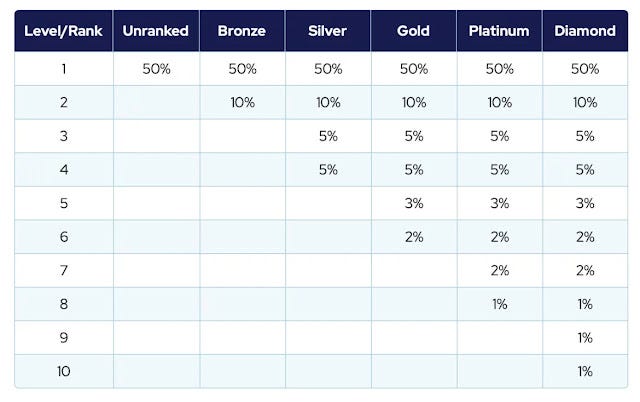
Task: Select Diamond's 1% cell in level 9
Action: pos(584,338)
